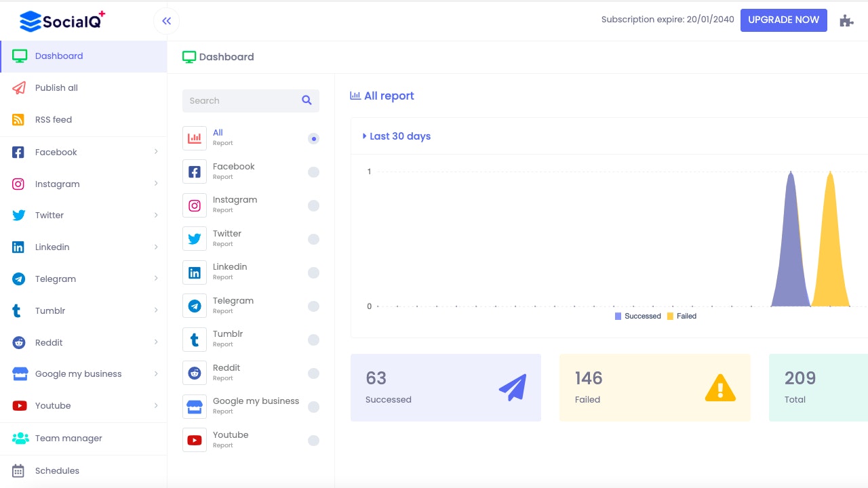
Task: Collapse the sidebar with the double-chevron button
Action: click(166, 20)
